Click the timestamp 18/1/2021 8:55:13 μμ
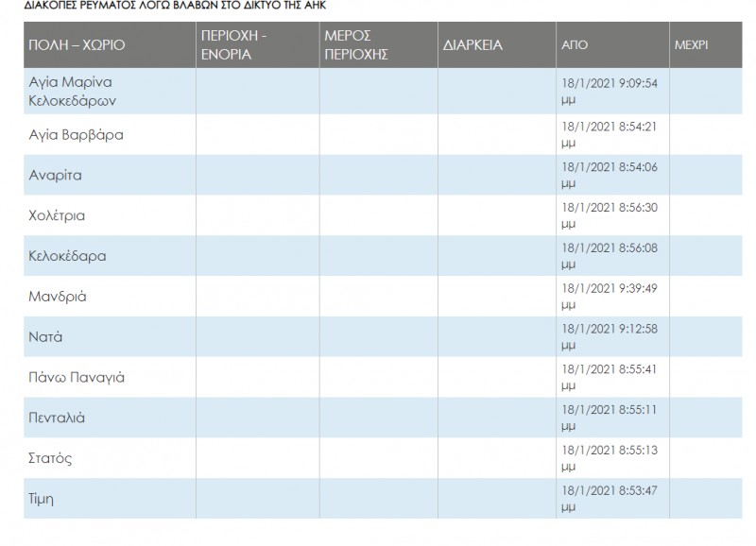This screenshot has width=756, height=546. [x=610, y=458]
